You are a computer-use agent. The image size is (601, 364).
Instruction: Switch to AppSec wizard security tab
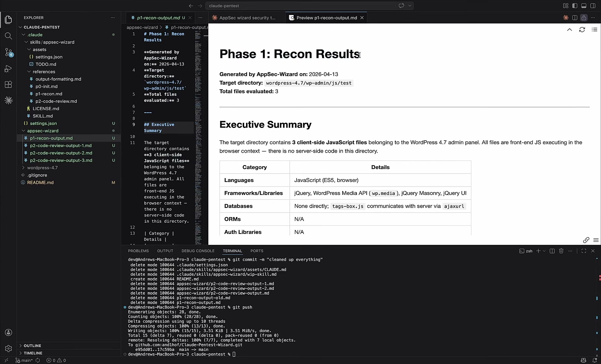(247, 18)
